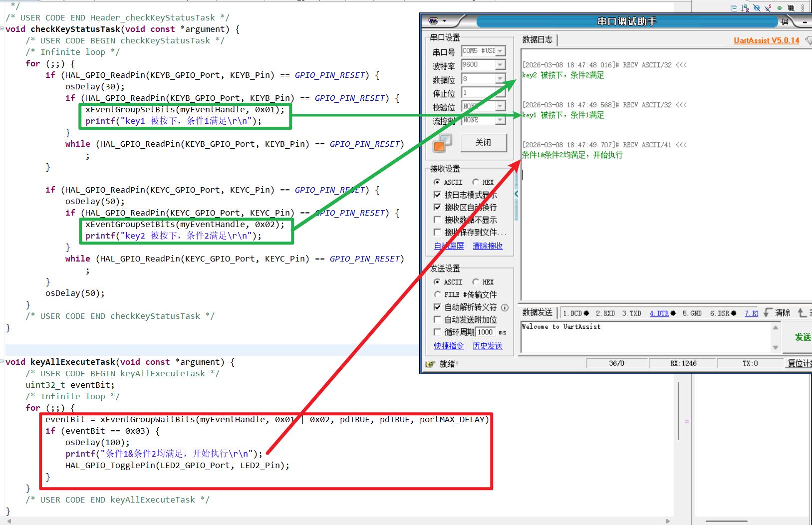The height and width of the screenshot is (525, 812).
Task: Click the Collapse All icon in the IDE toolbar
Action: (x=734, y=8)
